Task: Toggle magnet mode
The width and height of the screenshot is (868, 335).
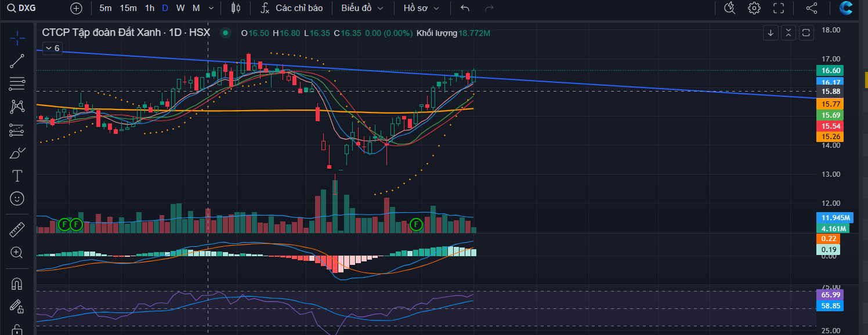Action: pyautogui.click(x=17, y=284)
